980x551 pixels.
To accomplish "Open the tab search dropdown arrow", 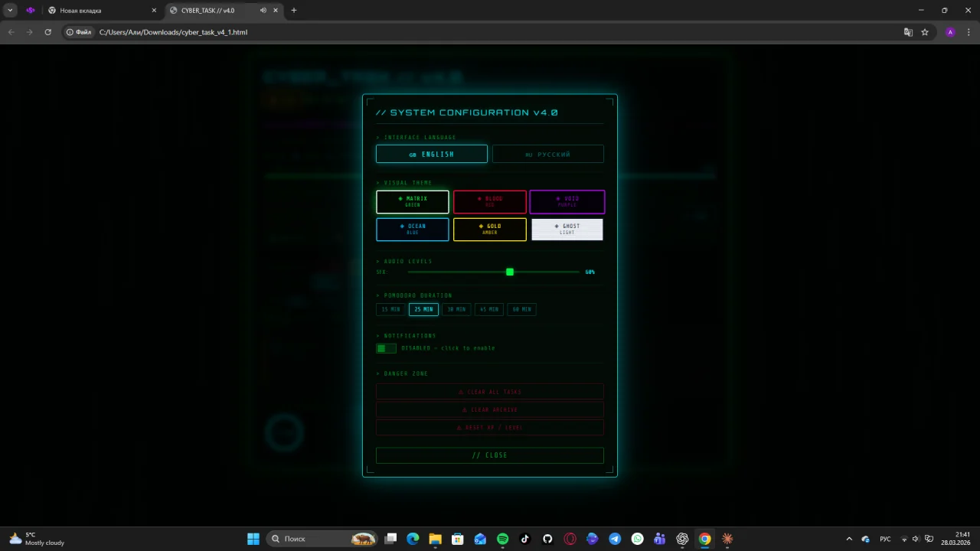I will click(x=11, y=11).
